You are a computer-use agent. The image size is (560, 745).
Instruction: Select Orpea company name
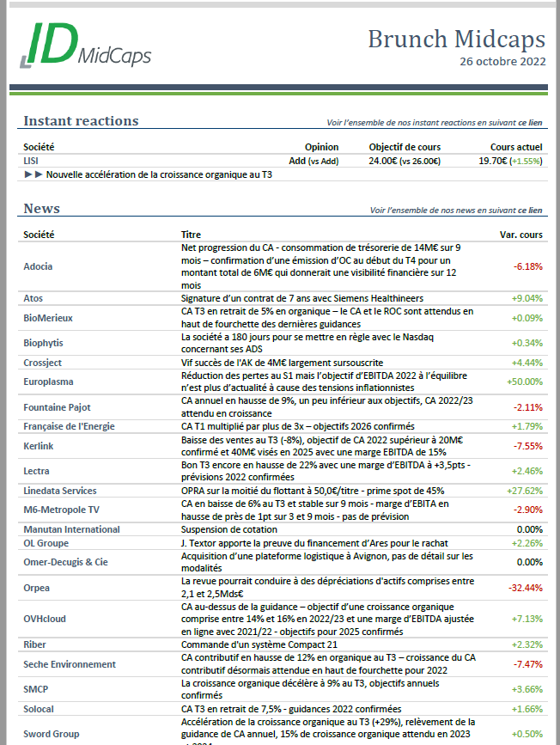pos(37,589)
